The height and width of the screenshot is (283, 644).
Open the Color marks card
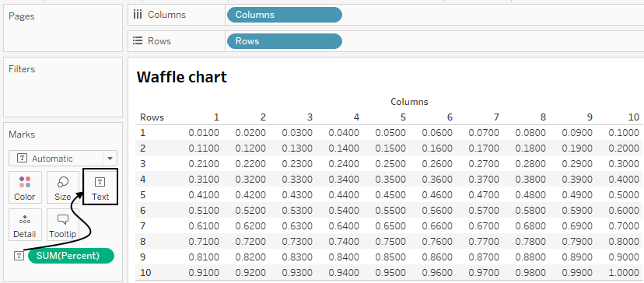coord(25,188)
